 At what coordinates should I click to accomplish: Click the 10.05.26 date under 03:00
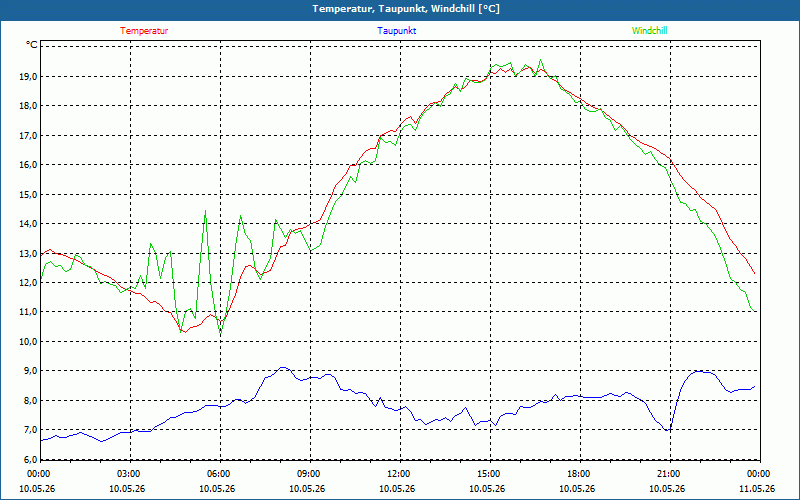tap(128, 489)
